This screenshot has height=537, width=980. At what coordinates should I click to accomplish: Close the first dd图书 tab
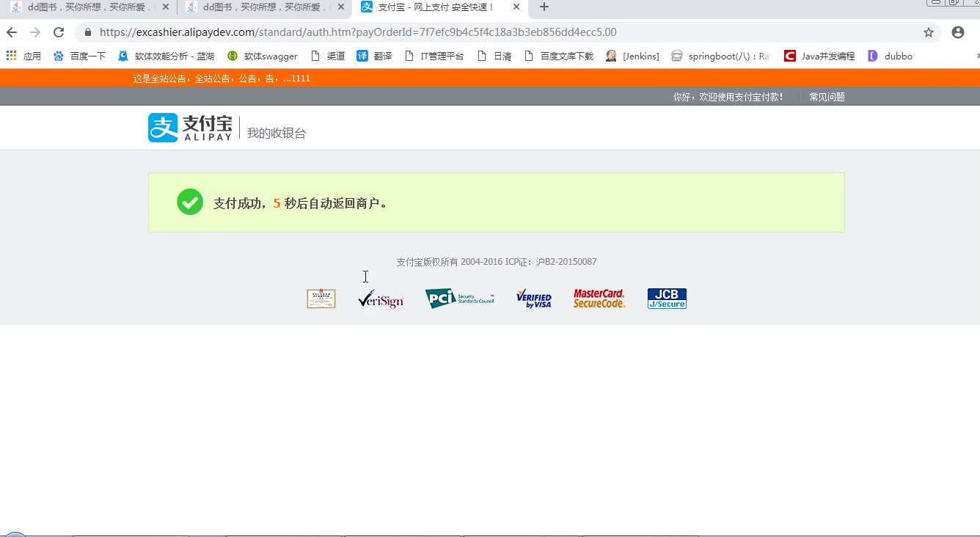point(165,7)
